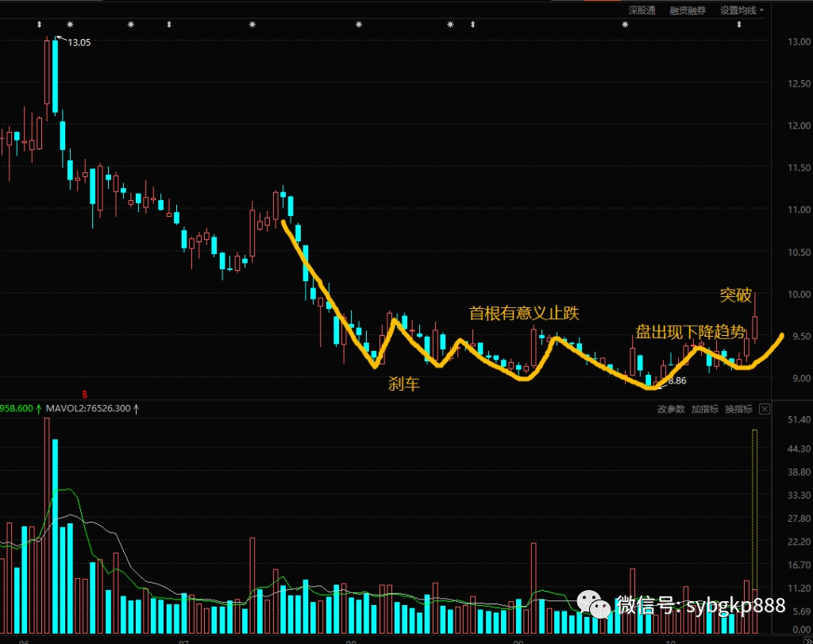Click the 11.00 price axis label
The width and height of the screenshot is (813, 644).
tap(799, 210)
